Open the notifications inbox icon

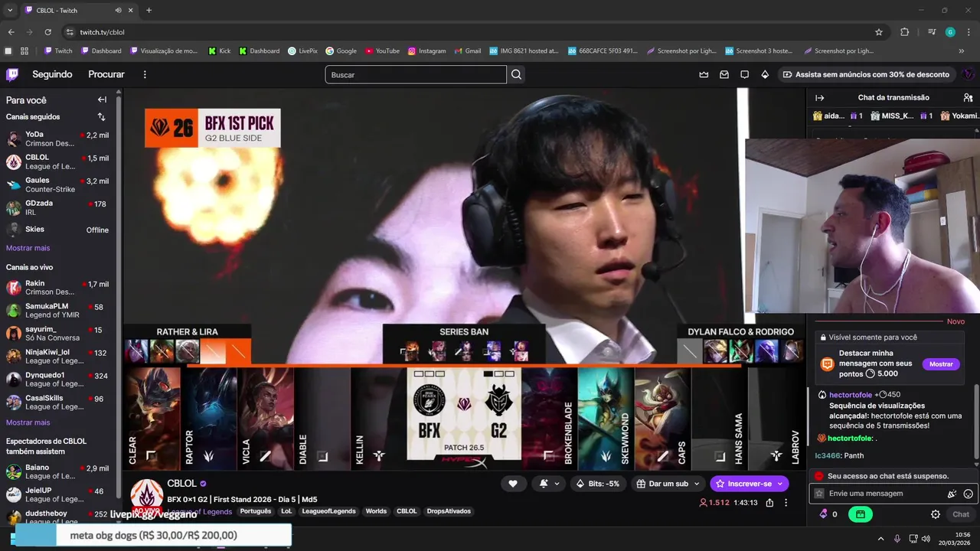click(x=724, y=74)
